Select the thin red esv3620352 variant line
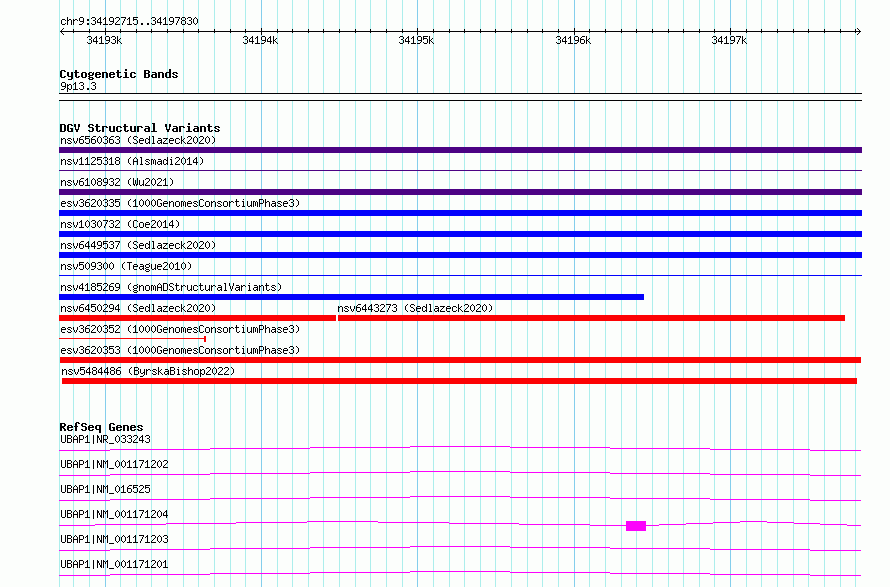The image size is (890, 587). (132, 339)
